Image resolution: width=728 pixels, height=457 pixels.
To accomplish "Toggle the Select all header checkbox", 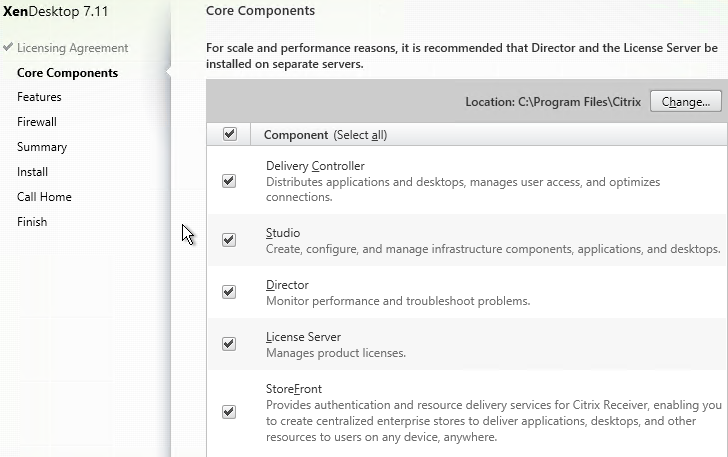I will (230, 134).
